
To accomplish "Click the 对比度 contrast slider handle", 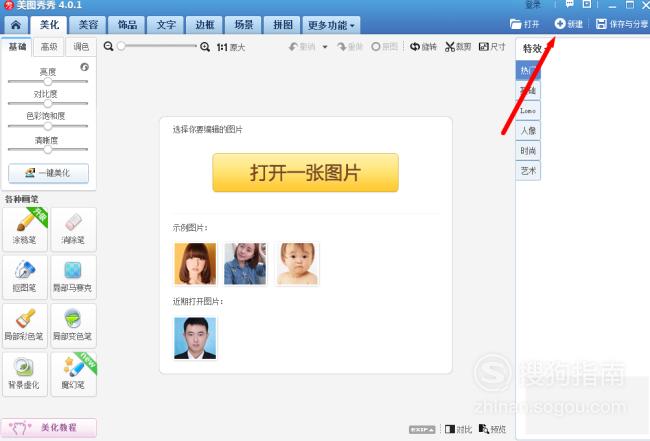I will coord(48,103).
